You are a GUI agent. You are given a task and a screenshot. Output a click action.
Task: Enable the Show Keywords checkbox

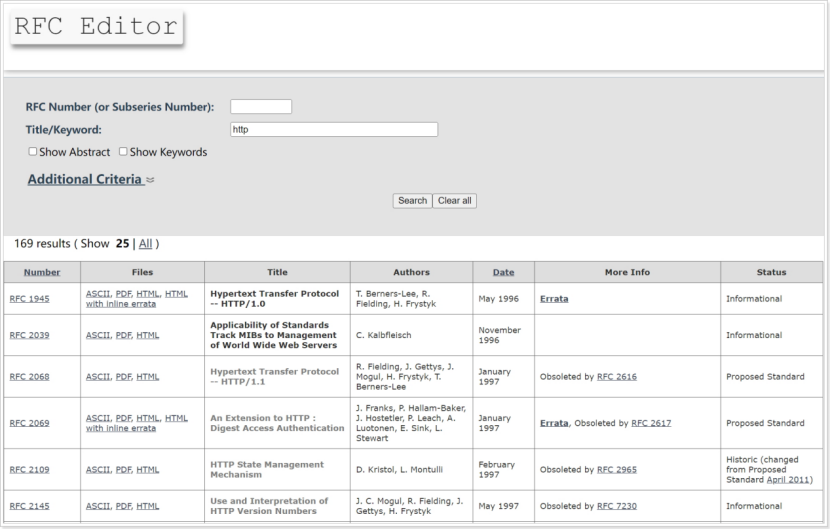click(x=123, y=151)
